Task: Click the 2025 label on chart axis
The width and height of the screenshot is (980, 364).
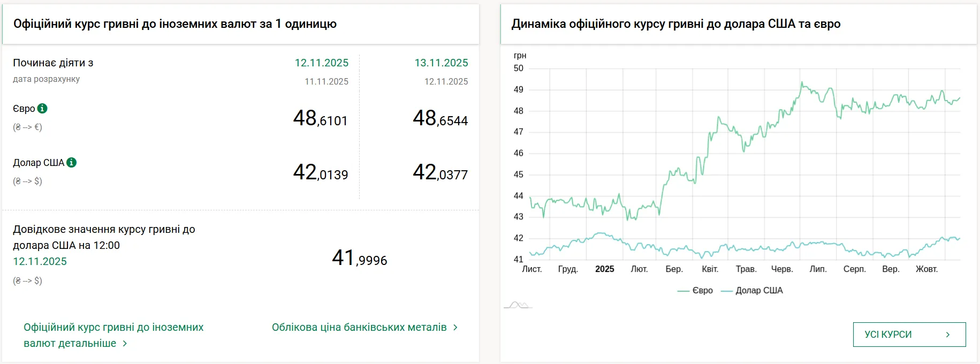Action: click(x=605, y=269)
